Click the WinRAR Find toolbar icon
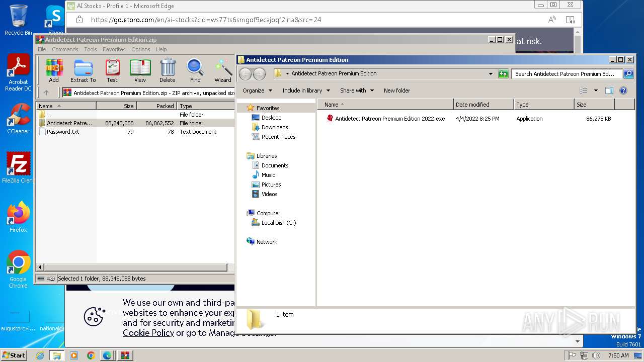 [x=195, y=71]
